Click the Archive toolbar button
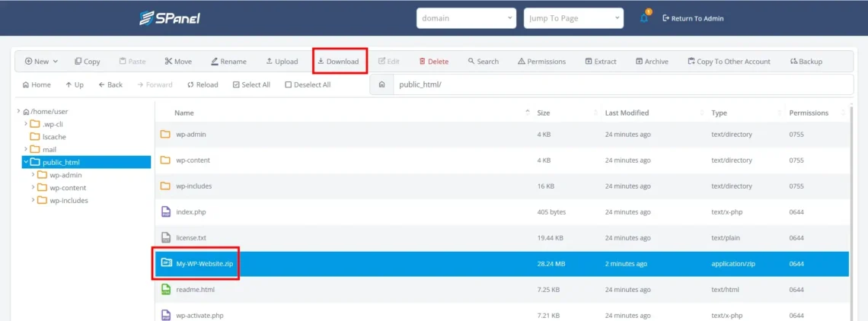Image resolution: width=868 pixels, height=321 pixels. [652, 62]
